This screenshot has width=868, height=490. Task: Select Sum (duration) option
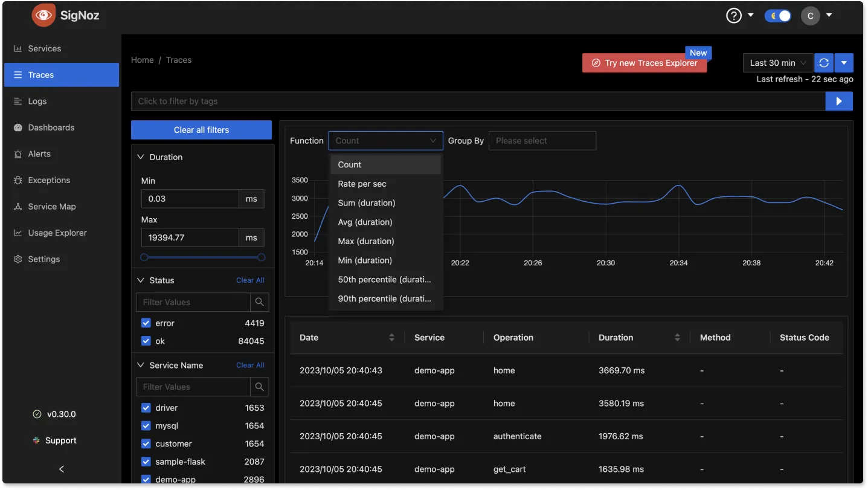(386, 203)
